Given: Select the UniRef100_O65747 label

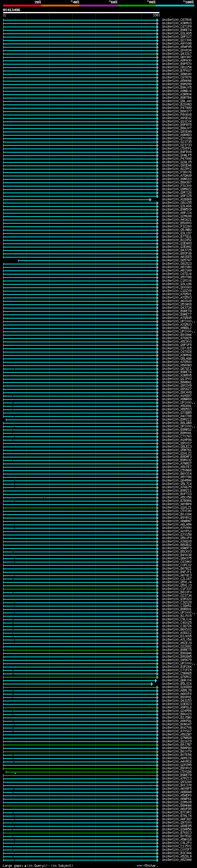Looking at the screenshot, I should pos(177,260).
